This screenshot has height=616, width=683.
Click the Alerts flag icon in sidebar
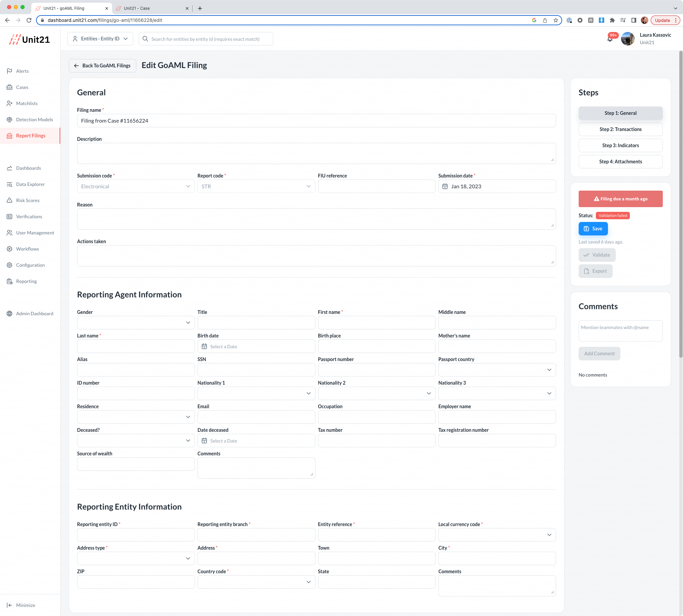point(9,71)
